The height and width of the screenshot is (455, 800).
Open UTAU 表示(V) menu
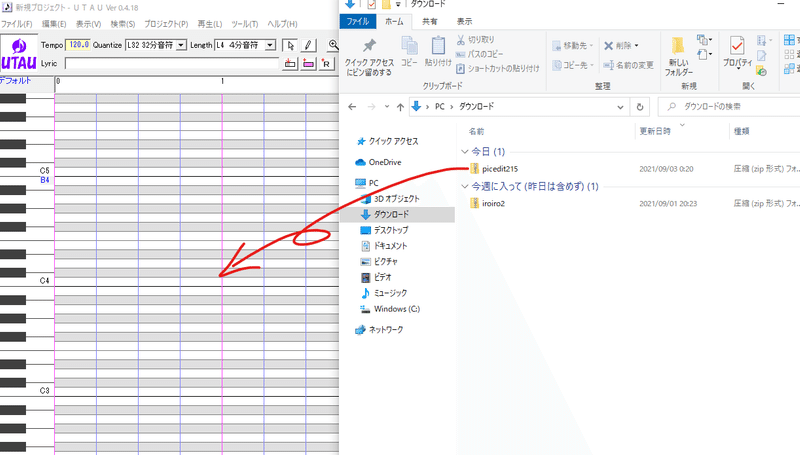coord(88,24)
